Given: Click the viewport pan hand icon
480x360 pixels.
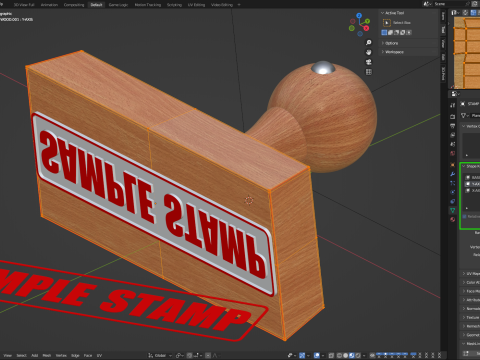Looking at the screenshot, I should (x=369, y=52).
